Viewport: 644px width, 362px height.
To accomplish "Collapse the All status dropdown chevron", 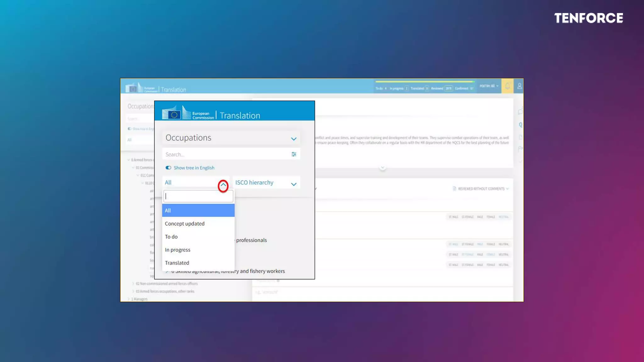I will pos(223,185).
